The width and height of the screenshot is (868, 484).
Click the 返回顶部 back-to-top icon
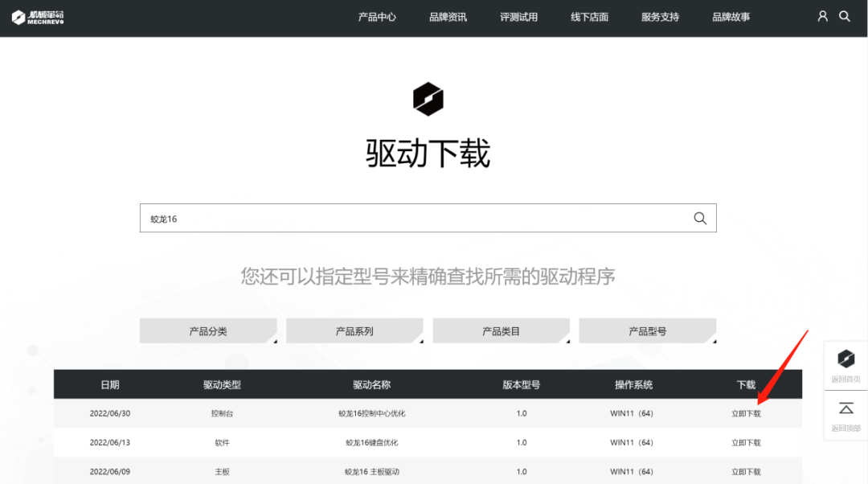click(845, 408)
